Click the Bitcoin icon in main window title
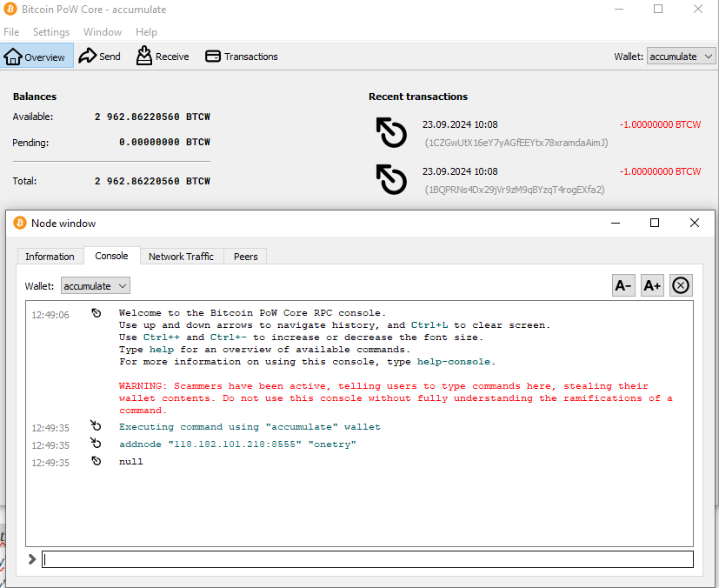This screenshot has height=588, width=719. click(x=10, y=9)
